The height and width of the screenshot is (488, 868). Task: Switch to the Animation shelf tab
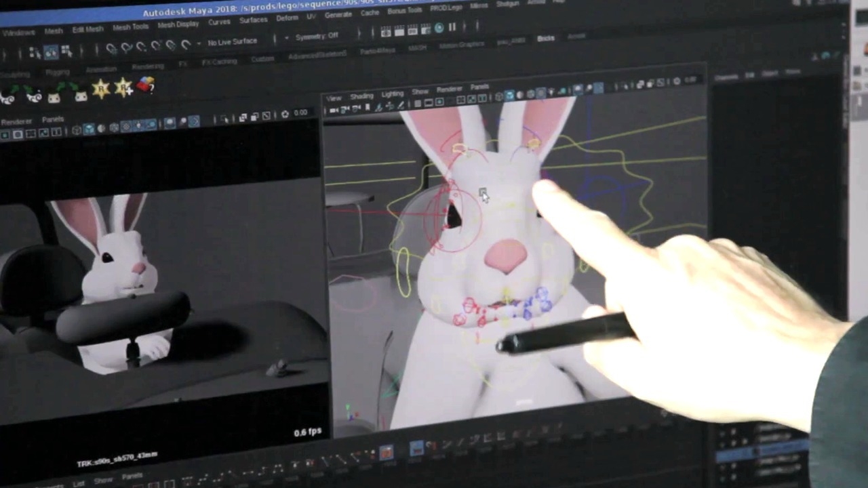tap(101, 70)
